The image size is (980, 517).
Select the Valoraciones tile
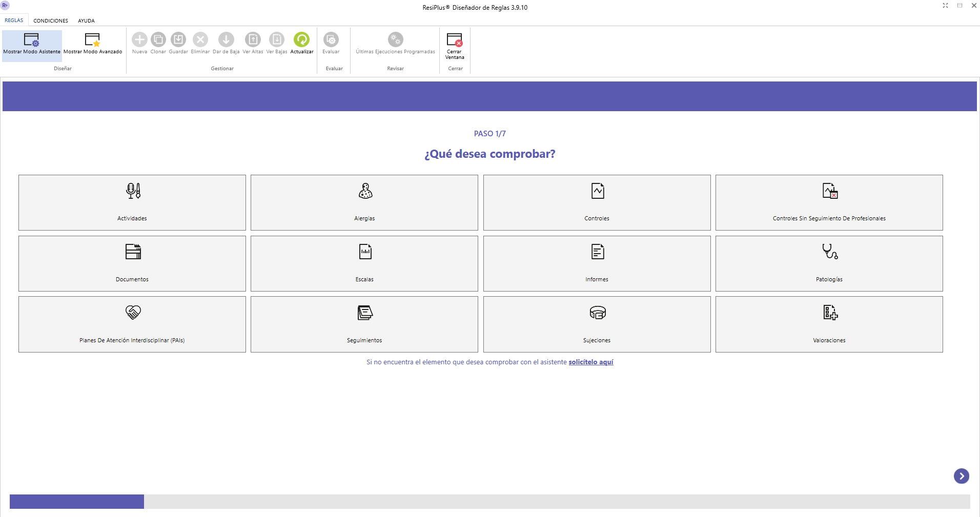[829, 324]
